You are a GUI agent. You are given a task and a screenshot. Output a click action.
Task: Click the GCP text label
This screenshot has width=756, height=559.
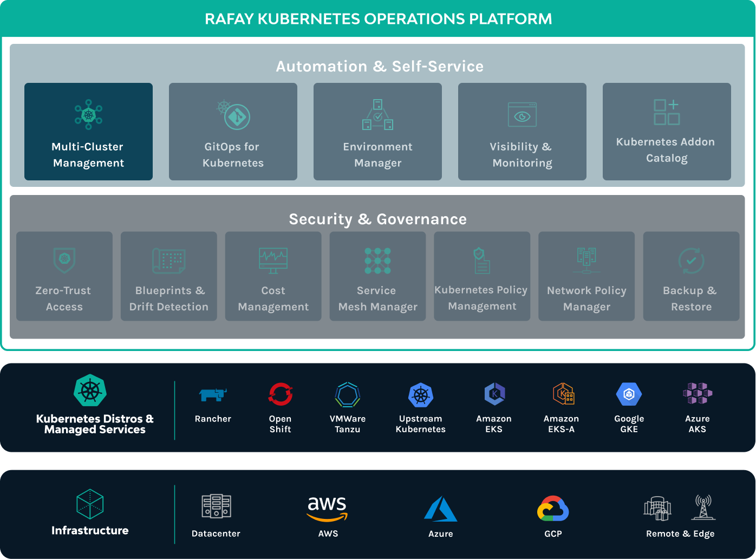553,534
